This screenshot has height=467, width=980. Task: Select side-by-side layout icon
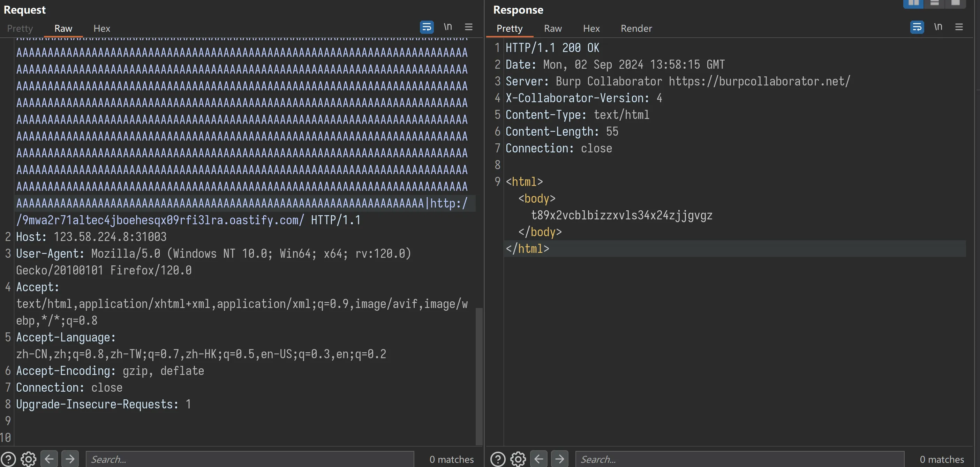913,3
